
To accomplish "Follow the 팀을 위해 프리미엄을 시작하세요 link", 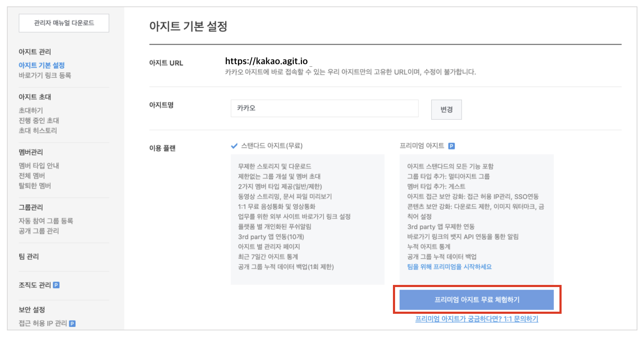I will pos(449,267).
